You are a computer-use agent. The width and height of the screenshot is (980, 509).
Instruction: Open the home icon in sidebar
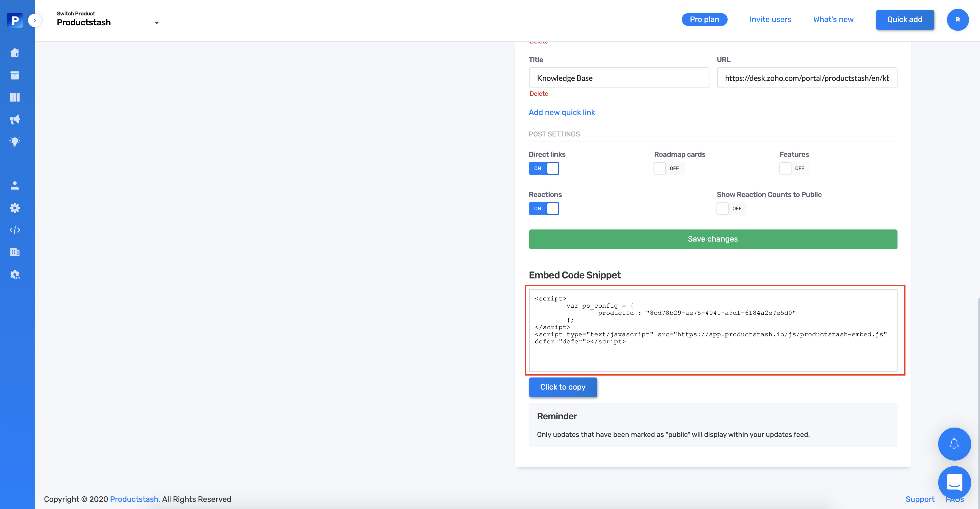(15, 53)
